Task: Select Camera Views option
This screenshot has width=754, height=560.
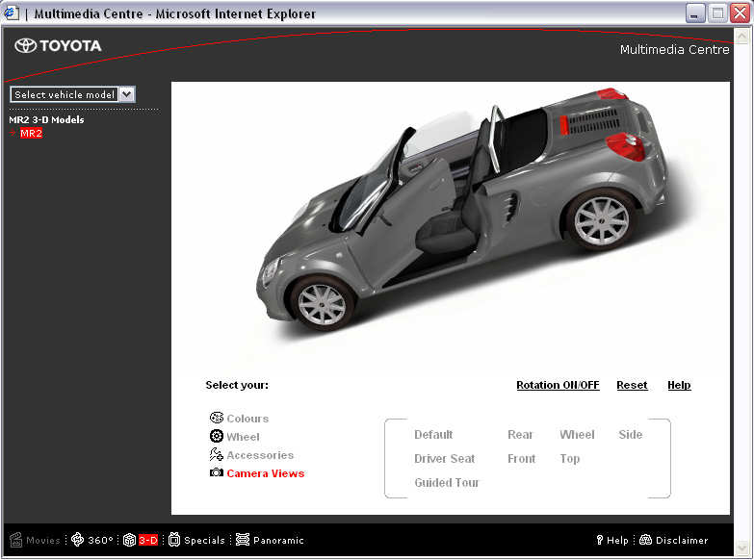Action: [x=266, y=473]
